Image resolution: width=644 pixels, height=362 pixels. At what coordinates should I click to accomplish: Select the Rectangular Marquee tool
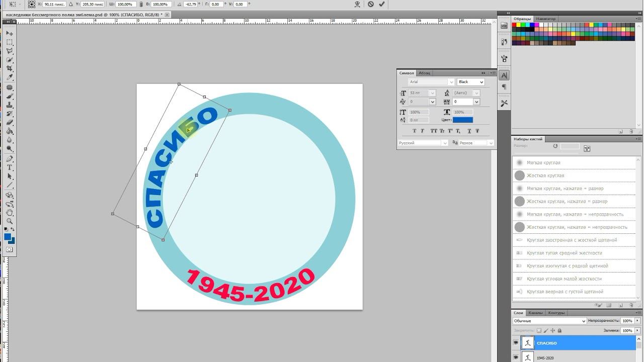click(x=10, y=42)
